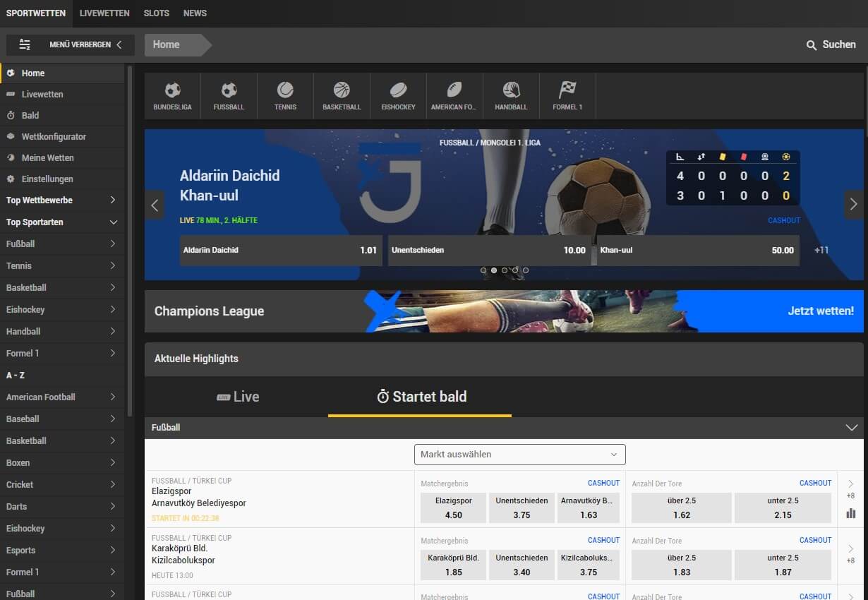The height and width of the screenshot is (600, 868).
Task: Click Home icon in sidebar
Action: [11, 73]
